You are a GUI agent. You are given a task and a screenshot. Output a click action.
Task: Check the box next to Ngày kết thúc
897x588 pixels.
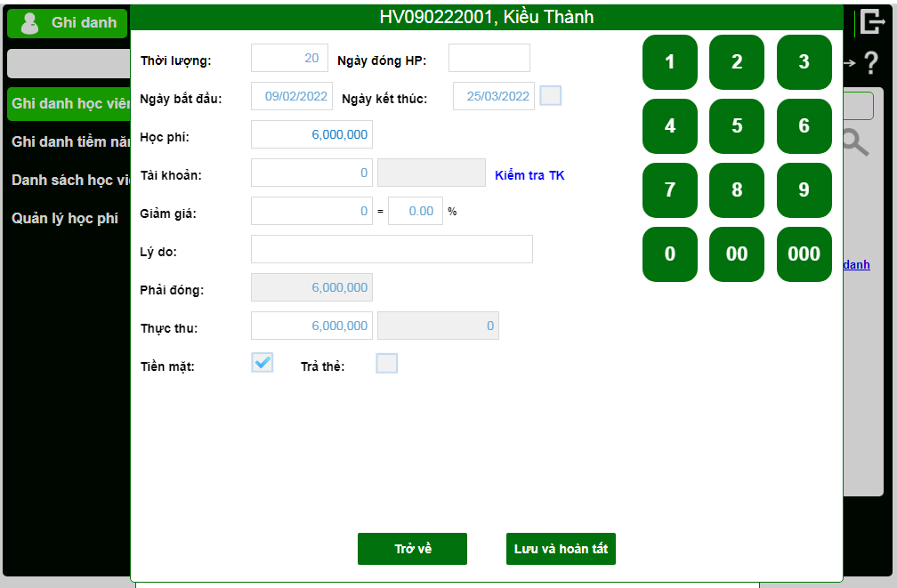(x=550, y=96)
